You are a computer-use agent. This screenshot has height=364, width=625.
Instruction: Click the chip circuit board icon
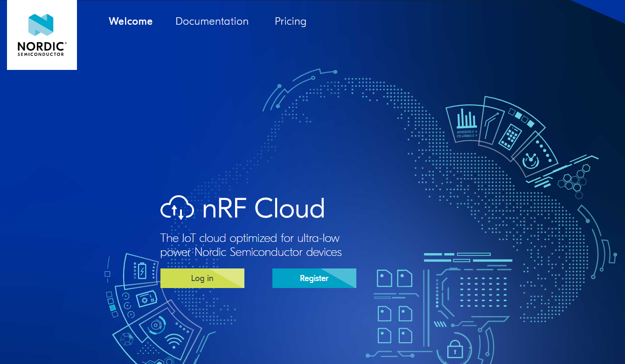tap(146, 299)
